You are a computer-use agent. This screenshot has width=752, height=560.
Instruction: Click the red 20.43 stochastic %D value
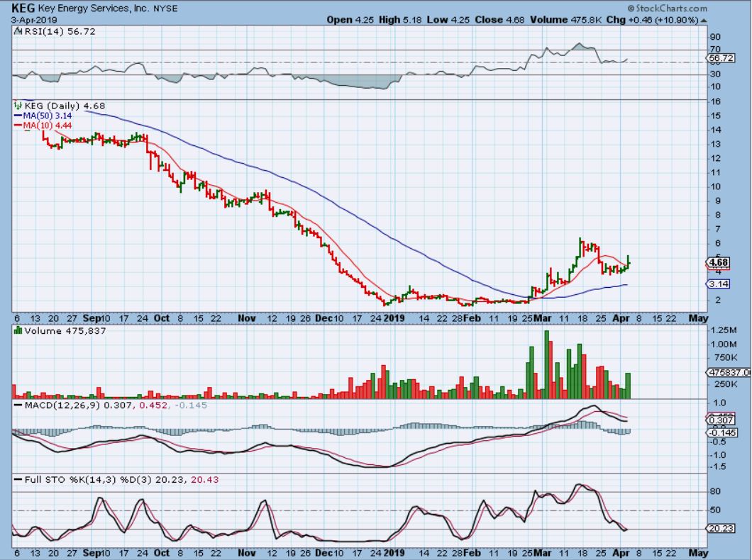click(x=205, y=479)
